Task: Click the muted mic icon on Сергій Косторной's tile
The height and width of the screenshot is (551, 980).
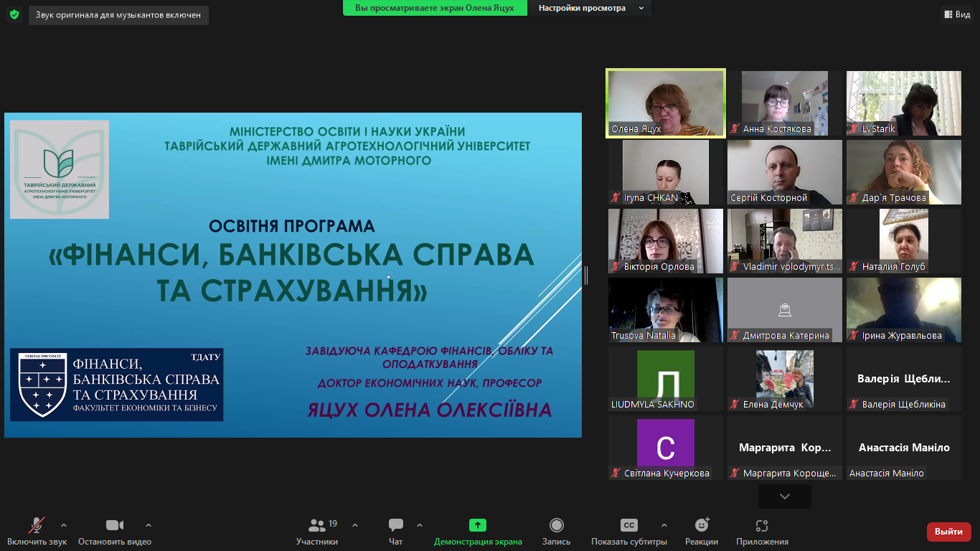Action: pos(734,197)
